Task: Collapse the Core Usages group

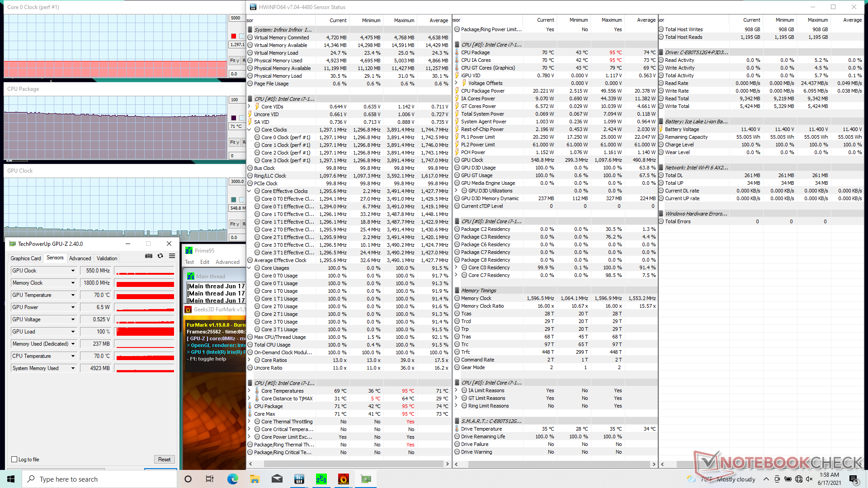Action: tap(249, 268)
